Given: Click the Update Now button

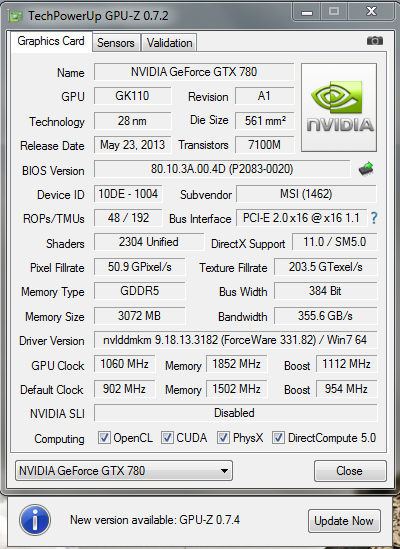Looking at the screenshot, I should tap(344, 521).
